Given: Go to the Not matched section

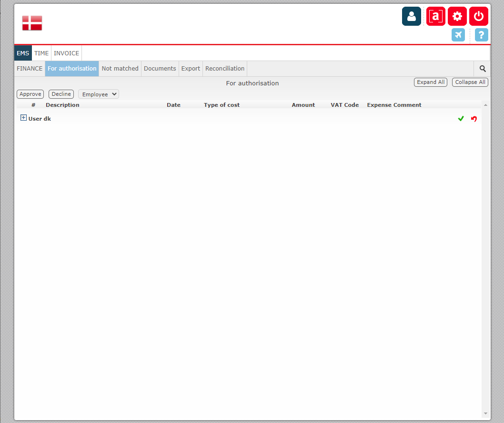Looking at the screenshot, I should [120, 68].
